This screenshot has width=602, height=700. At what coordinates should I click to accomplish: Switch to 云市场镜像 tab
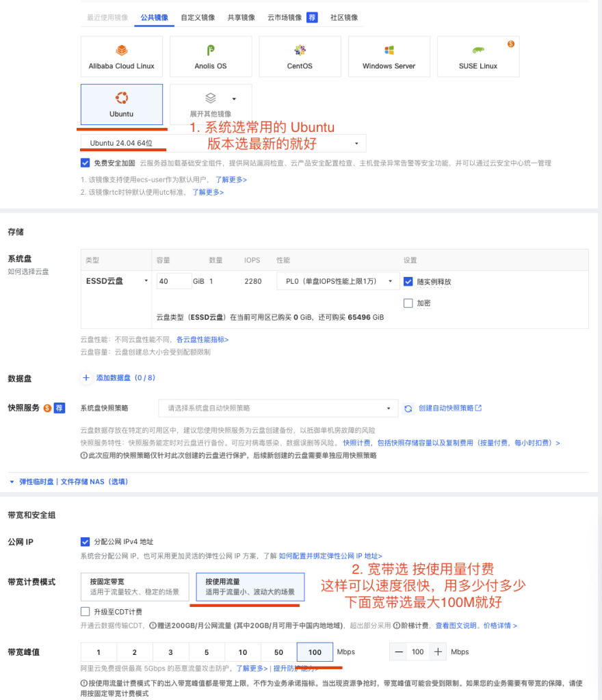(285, 17)
